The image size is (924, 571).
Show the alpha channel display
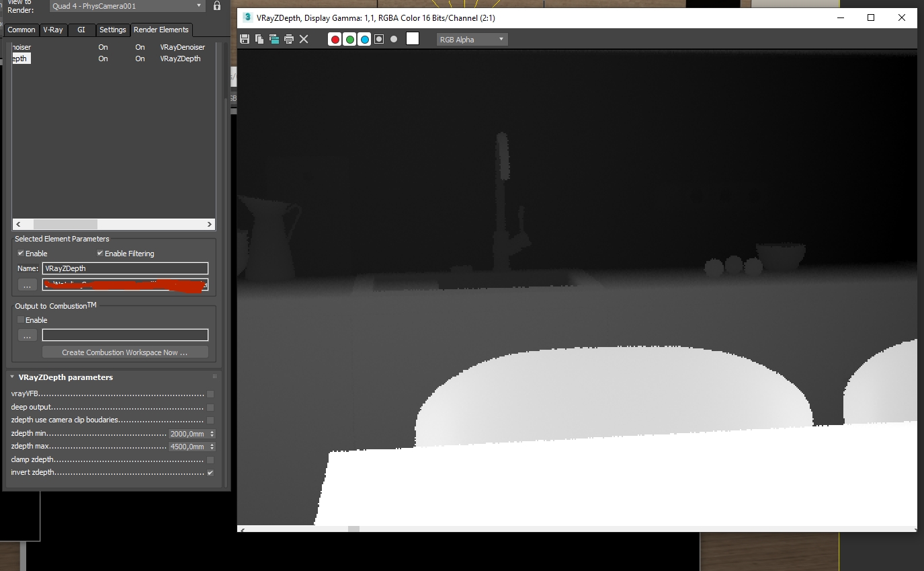(379, 40)
